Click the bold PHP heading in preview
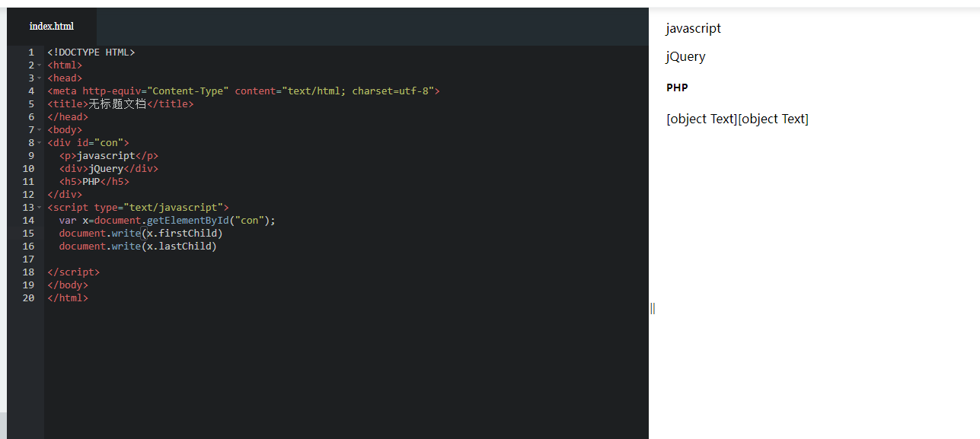 (677, 88)
